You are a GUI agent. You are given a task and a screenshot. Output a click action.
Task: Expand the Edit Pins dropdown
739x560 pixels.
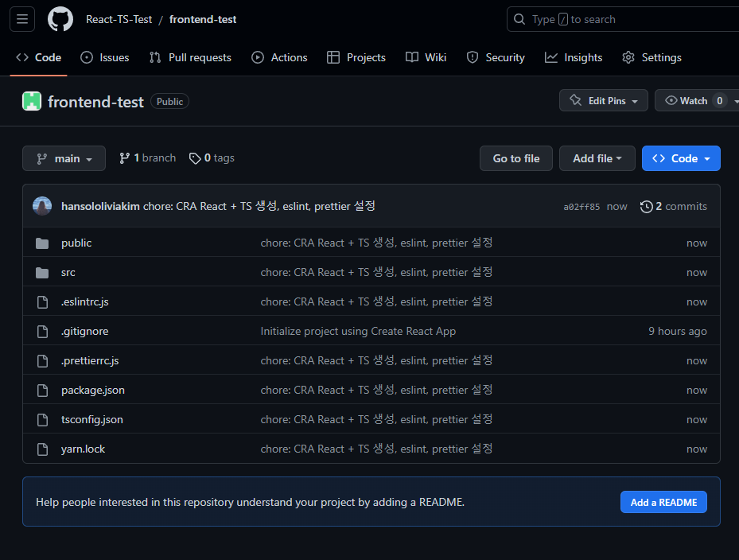tap(603, 100)
